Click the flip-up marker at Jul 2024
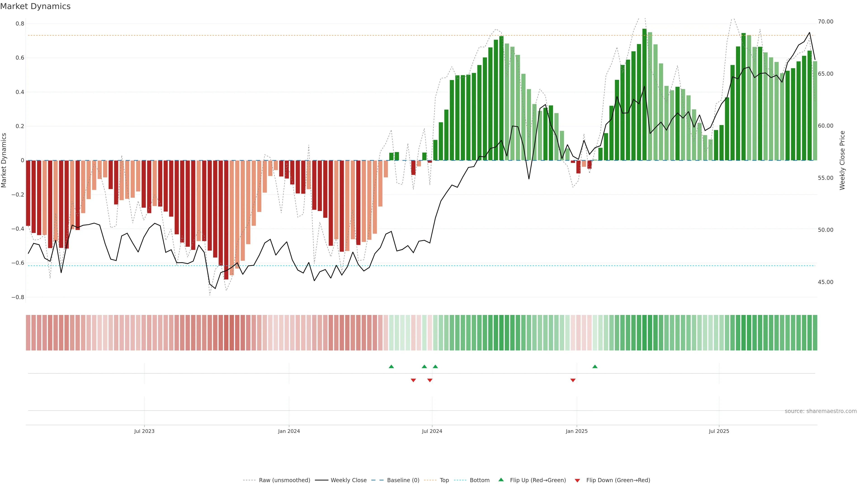868x488 pixels. (x=435, y=366)
